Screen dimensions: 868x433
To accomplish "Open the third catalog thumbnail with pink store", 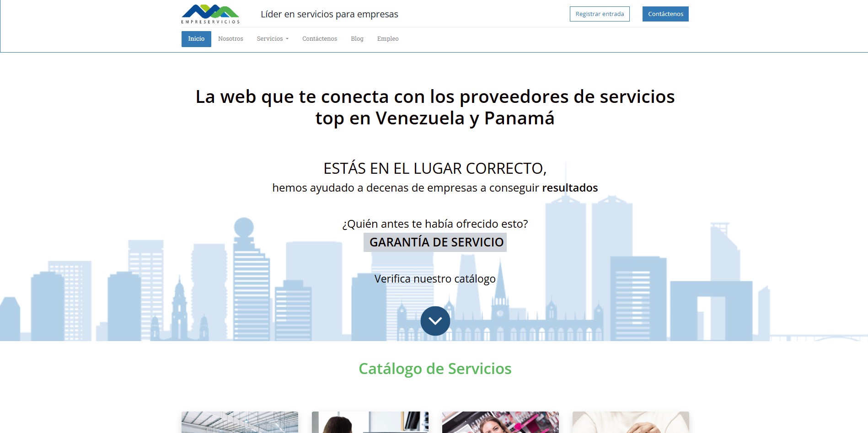I will [500, 422].
